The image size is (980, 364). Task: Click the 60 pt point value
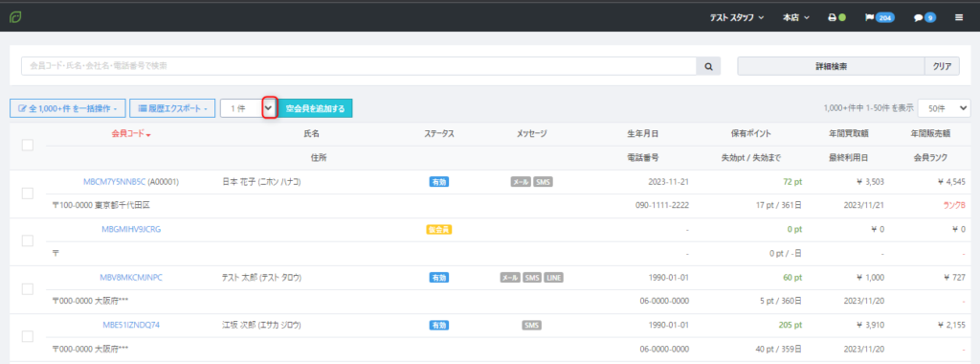(x=791, y=277)
